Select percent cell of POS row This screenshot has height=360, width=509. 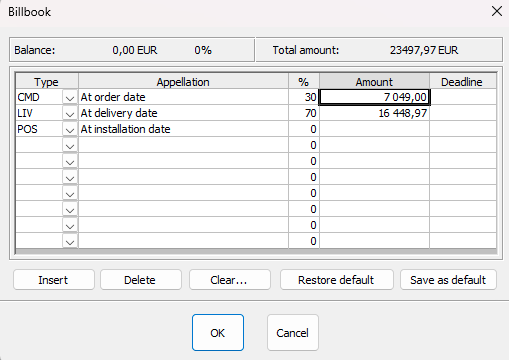(x=304, y=129)
